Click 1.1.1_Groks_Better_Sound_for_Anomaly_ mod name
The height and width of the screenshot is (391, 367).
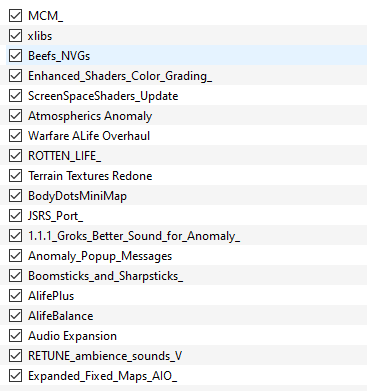click(134, 236)
